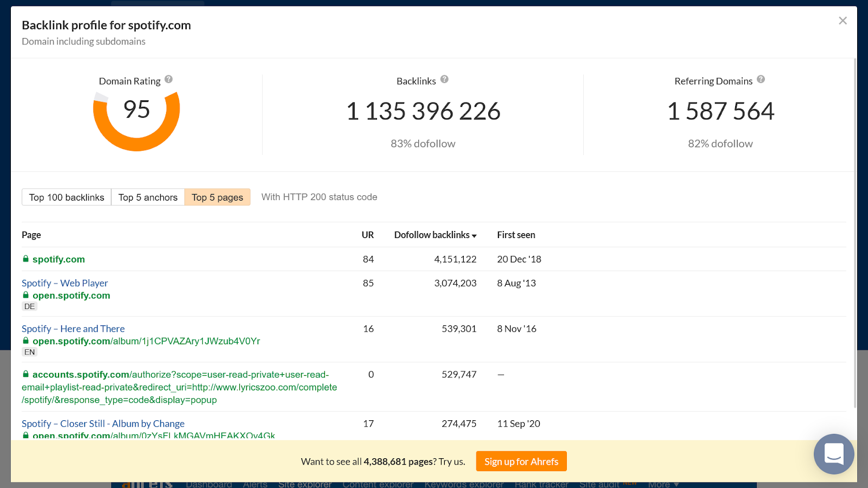Viewport: 868px width, 488px height.
Task: Open the chat support widget
Action: pos(834,454)
